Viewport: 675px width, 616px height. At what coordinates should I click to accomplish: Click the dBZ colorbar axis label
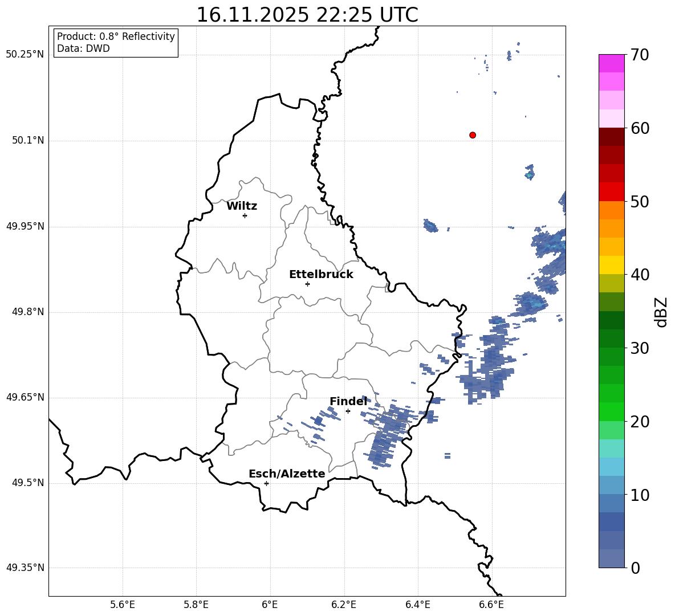pyautogui.click(x=661, y=312)
